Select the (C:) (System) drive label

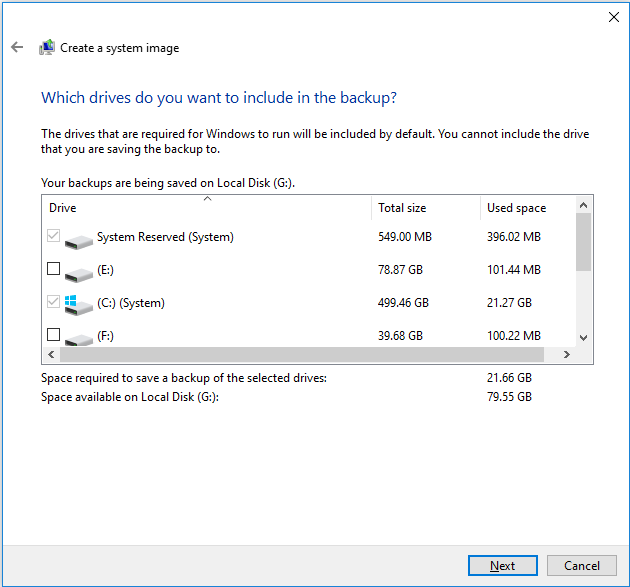click(131, 303)
